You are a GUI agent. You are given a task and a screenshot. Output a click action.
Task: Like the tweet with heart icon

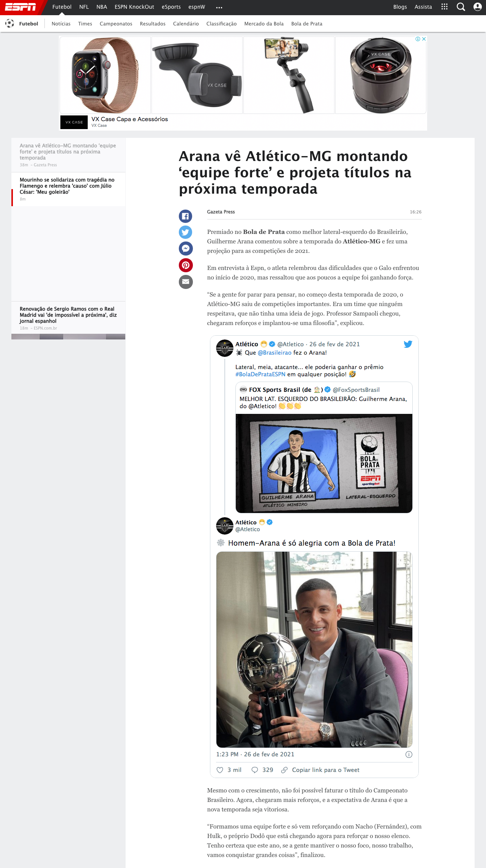[220, 770]
